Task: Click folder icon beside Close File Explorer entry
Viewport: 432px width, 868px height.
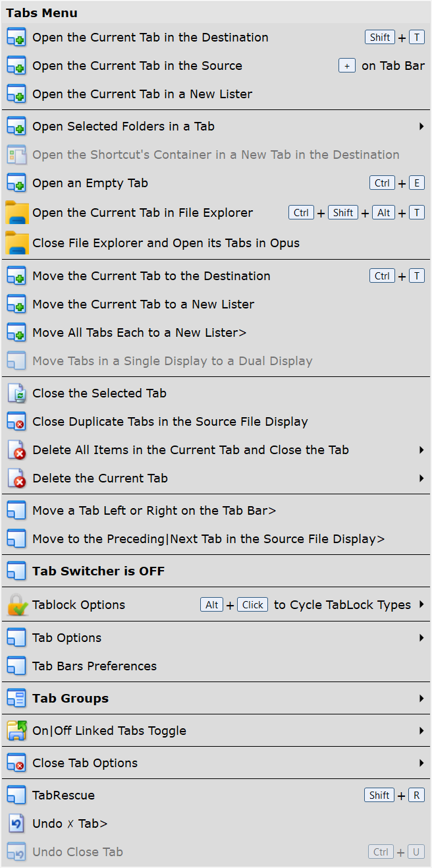Action: click(16, 243)
